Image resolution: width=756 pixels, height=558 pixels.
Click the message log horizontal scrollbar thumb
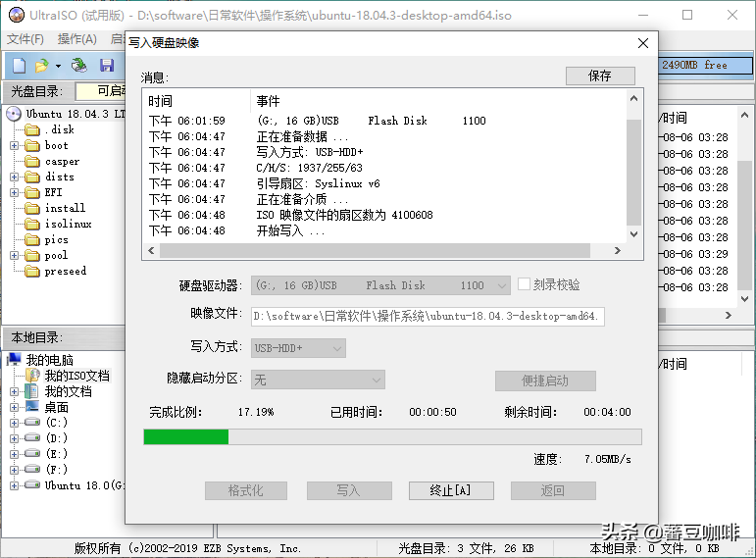pos(375,250)
